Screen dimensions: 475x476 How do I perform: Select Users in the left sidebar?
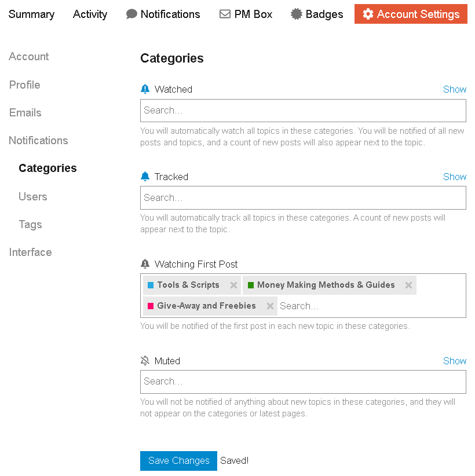pyautogui.click(x=33, y=196)
